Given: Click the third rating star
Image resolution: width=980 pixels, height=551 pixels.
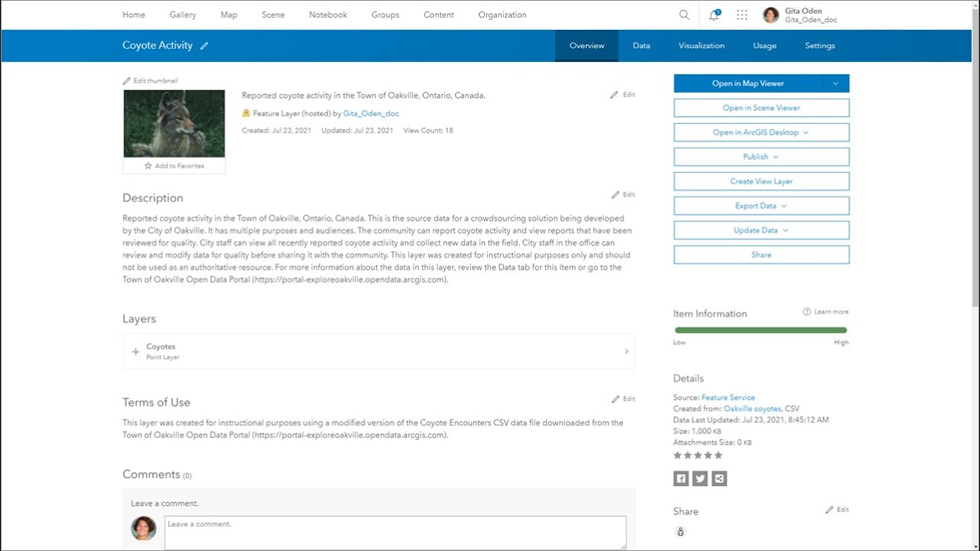Looking at the screenshot, I should 697,455.
